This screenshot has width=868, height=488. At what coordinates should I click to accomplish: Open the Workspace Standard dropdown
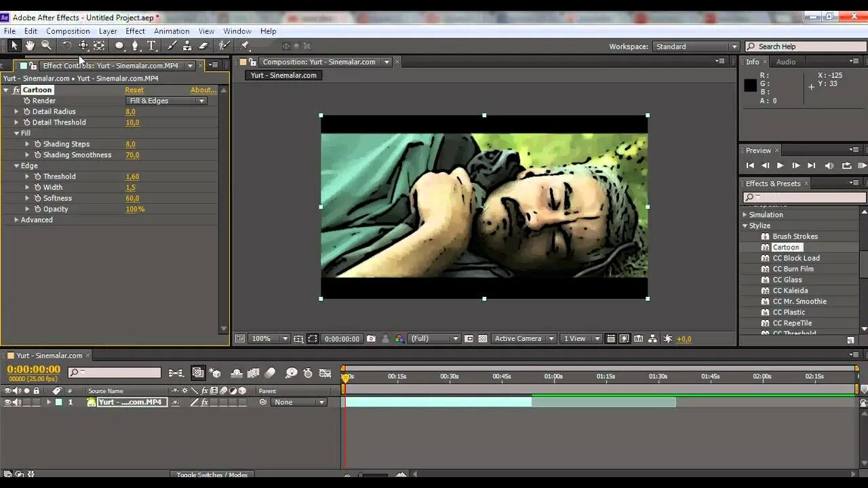(696, 46)
